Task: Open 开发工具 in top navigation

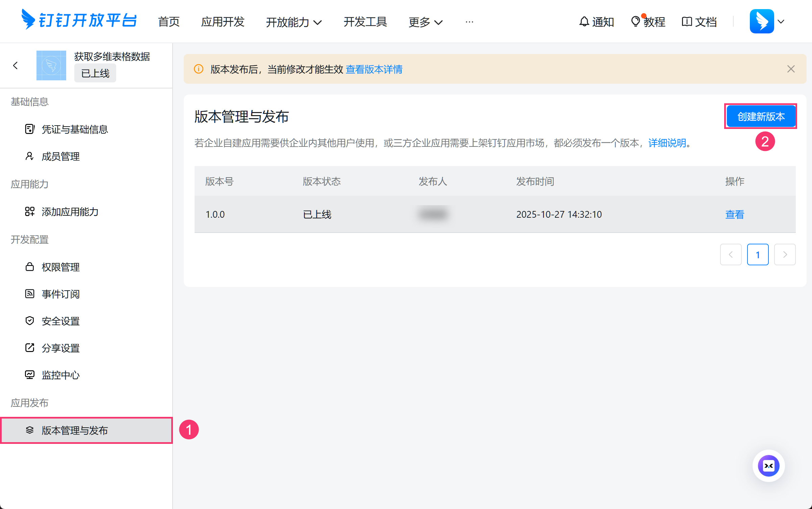Action: (365, 22)
